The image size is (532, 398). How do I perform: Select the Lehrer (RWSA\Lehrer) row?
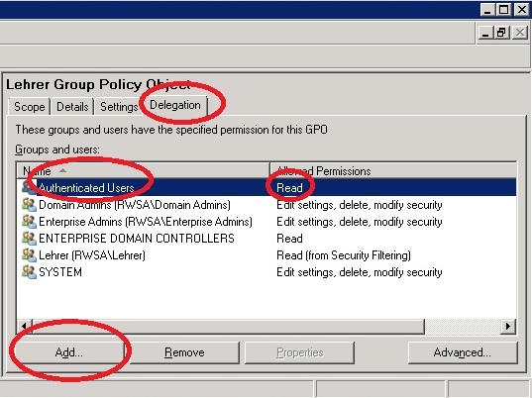[266, 255]
